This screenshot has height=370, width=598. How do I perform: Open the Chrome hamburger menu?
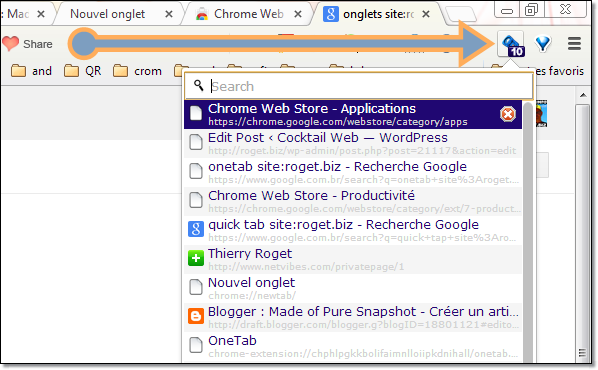[x=574, y=43]
